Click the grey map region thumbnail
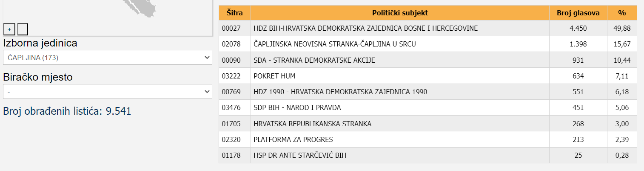 [x=140, y=9]
